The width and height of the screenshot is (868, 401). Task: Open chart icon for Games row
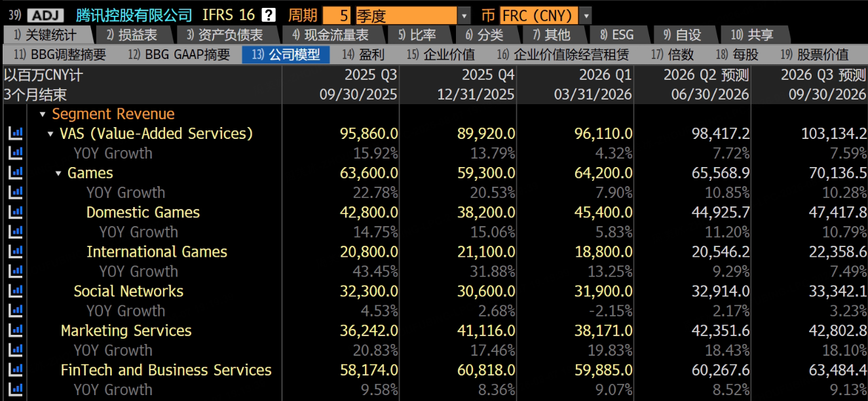14,173
